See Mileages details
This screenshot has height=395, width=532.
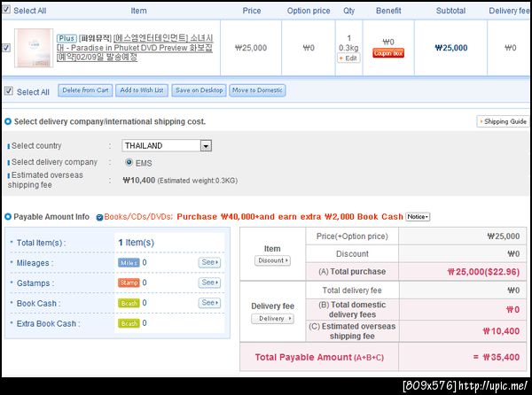point(209,262)
